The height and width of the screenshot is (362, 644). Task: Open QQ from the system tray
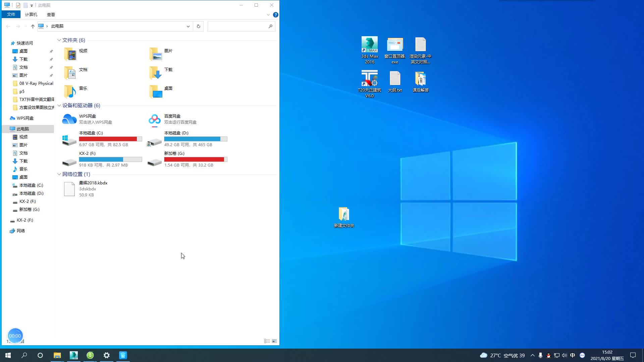[x=549, y=355]
